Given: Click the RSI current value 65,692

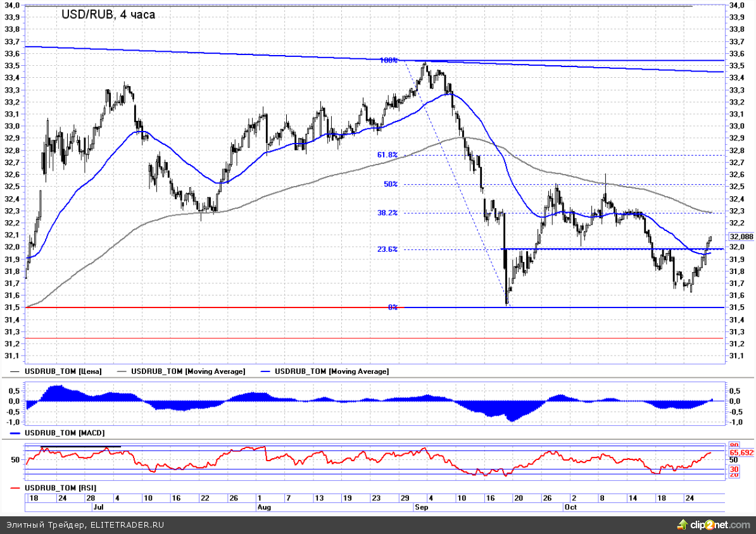Looking at the screenshot, I should click(x=741, y=452).
